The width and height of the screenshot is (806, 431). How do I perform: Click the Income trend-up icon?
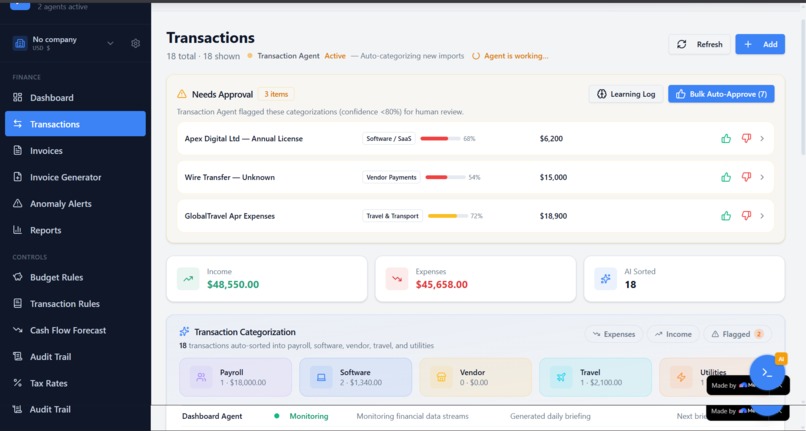[188, 279]
